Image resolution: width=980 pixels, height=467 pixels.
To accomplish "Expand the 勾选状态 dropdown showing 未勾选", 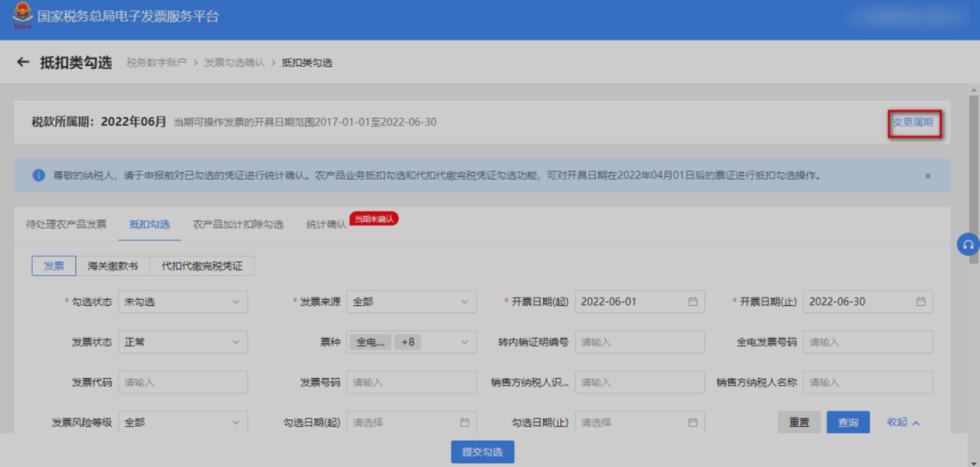I will [183, 302].
